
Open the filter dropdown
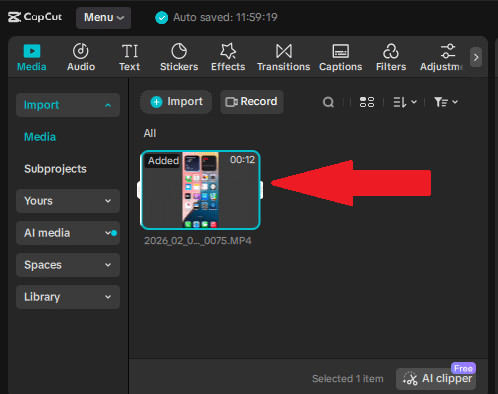[446, 102]
